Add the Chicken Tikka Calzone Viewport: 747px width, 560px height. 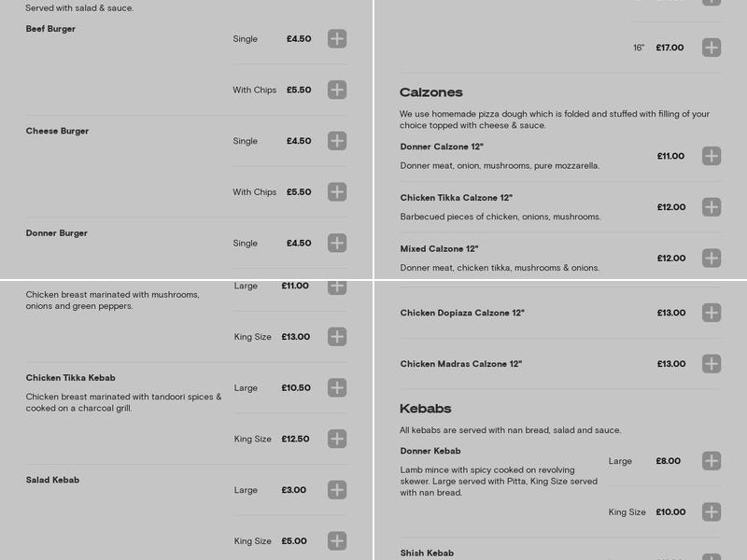click(x=712, y=207)
